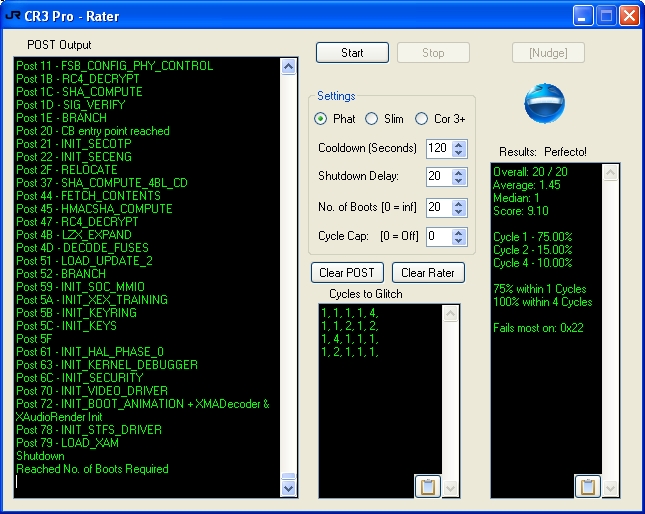Select the Slim radio button

[371, 119]
